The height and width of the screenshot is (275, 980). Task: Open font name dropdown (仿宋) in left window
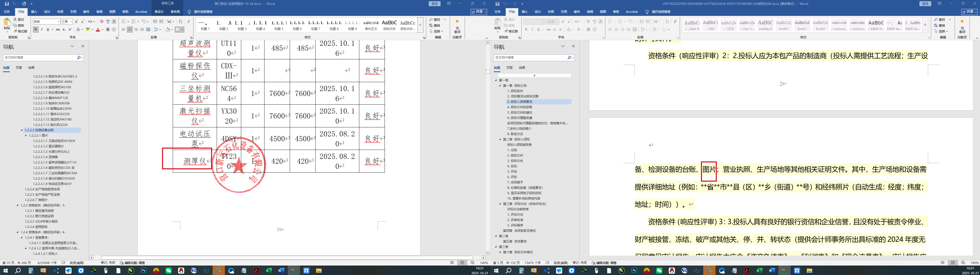click(x=58, y=22)
